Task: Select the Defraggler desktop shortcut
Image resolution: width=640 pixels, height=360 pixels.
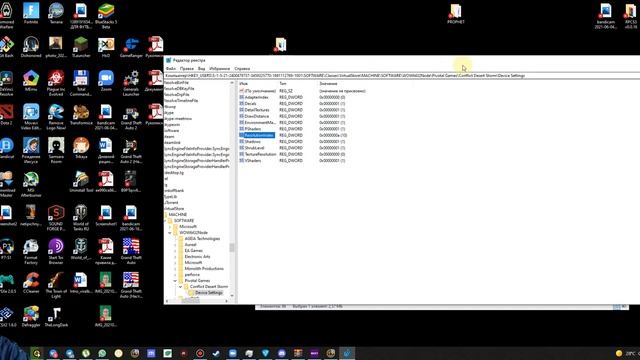Action: click(31, 316)
